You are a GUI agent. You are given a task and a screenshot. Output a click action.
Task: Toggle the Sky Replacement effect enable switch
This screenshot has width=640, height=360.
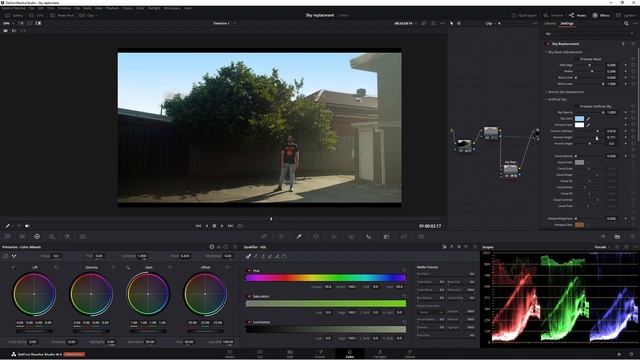pyautogui.click(x=548, y=44)
